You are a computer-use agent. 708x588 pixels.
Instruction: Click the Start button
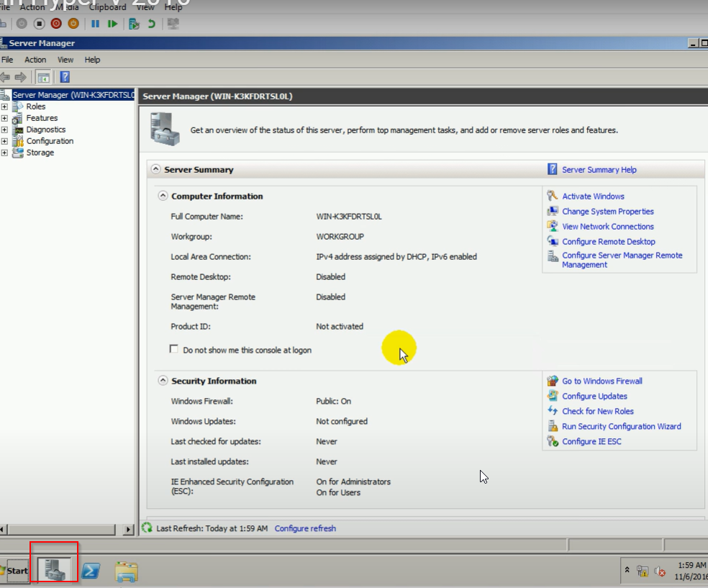point(15,571)
